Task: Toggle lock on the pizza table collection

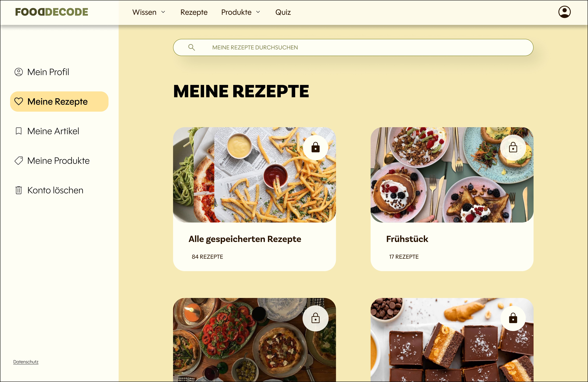Action: 315,318
